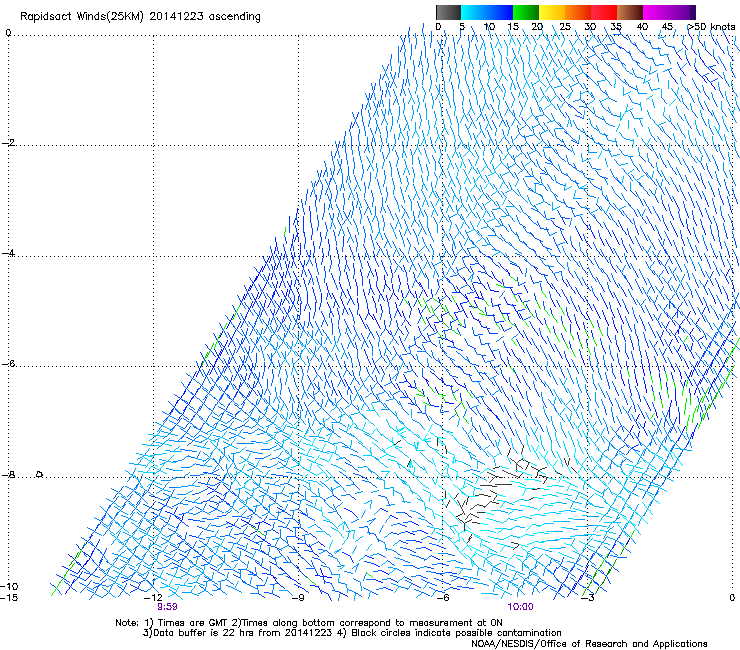Click the yellow 20-25 knots legend swatch
Screen dimensions: 740x650
pos(551,12)
